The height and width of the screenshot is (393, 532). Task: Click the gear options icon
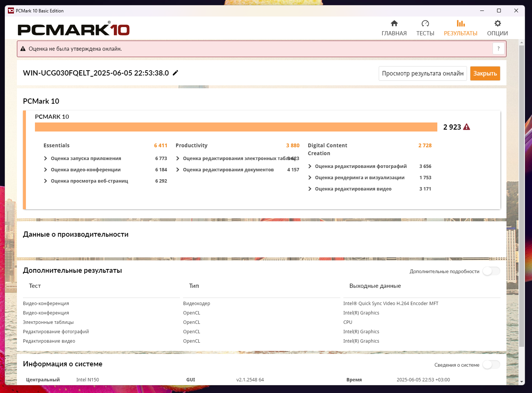coord(497,23)
